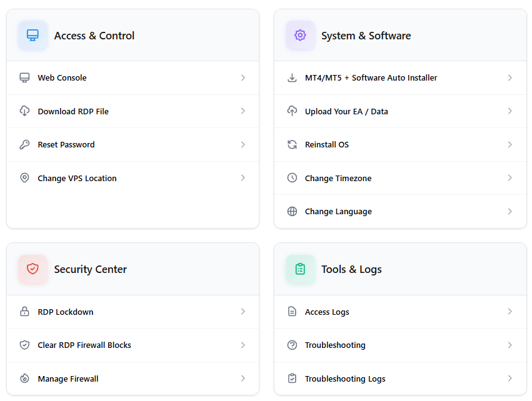Click the Reinstall OS refresh icon
The image size is (532, 401).
point(291,144)
